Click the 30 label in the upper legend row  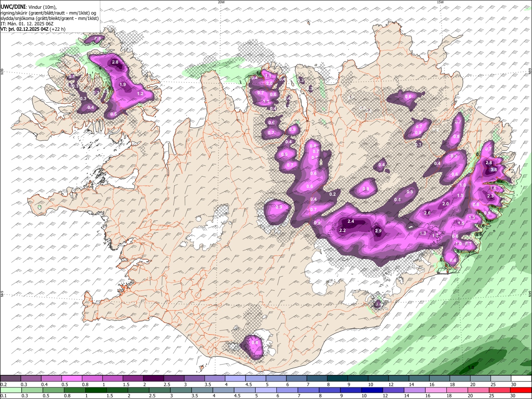pos(514,384)
